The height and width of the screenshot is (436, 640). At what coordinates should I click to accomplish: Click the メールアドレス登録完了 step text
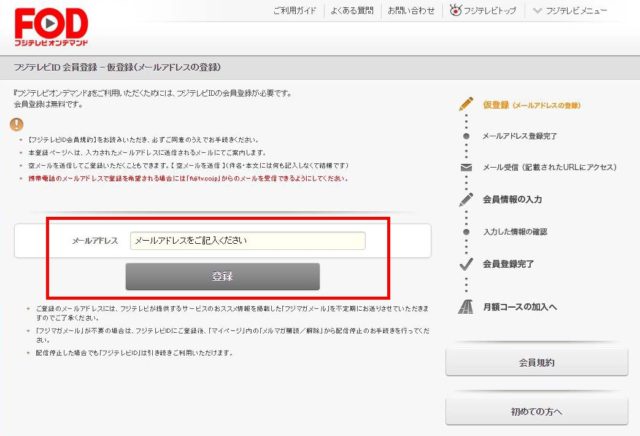click(x=520, y=136)
